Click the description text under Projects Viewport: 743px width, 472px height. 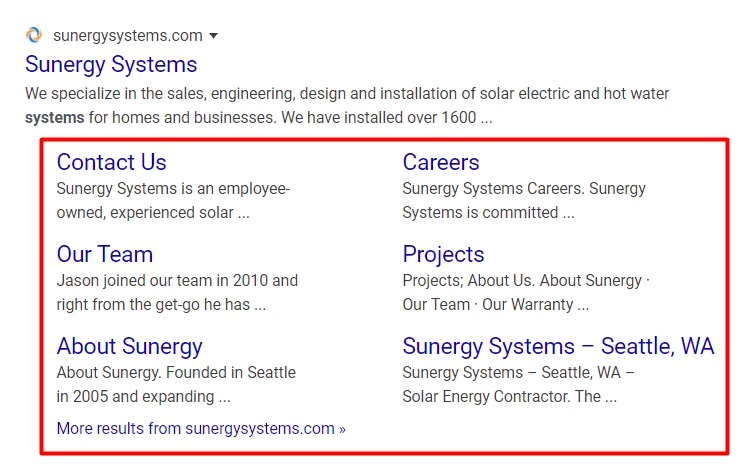click(525, 292)
